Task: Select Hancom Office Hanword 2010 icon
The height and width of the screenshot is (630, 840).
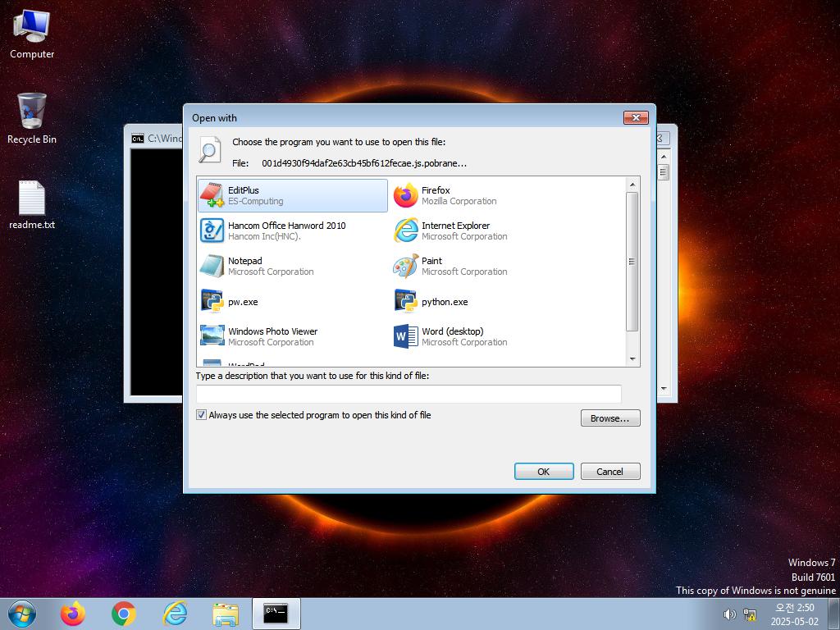Action: click(x=212, y=231)
